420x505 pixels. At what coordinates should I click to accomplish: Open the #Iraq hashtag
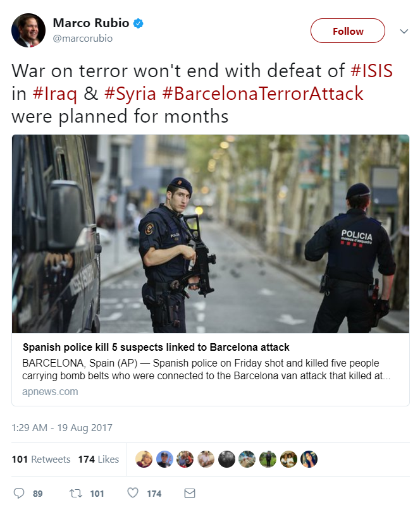[x=55, y=94]
